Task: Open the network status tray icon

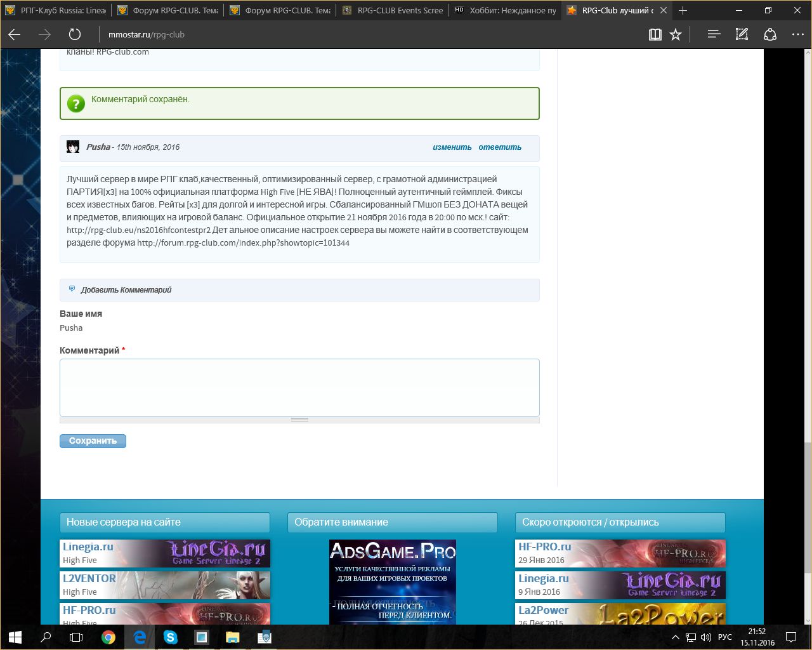Action: [691, 637]
